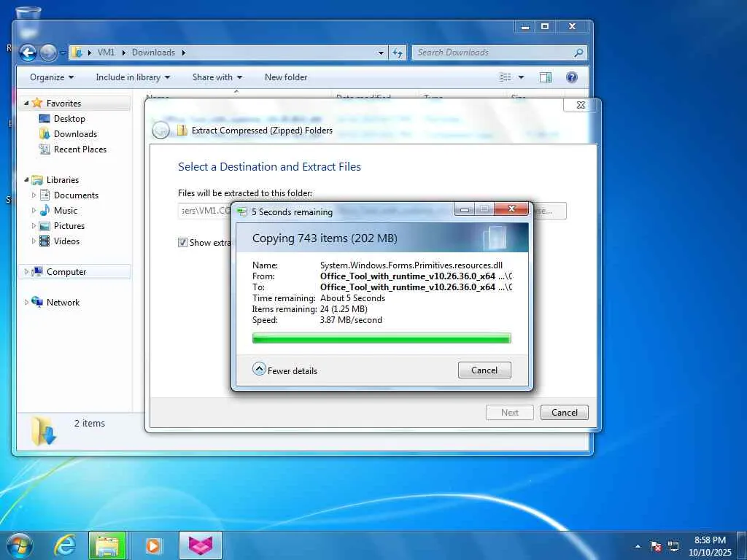The width and height of the screenshot is (747, 560).
Task: Toggle Show extracted files checkbox
Action: click(182, 242)
